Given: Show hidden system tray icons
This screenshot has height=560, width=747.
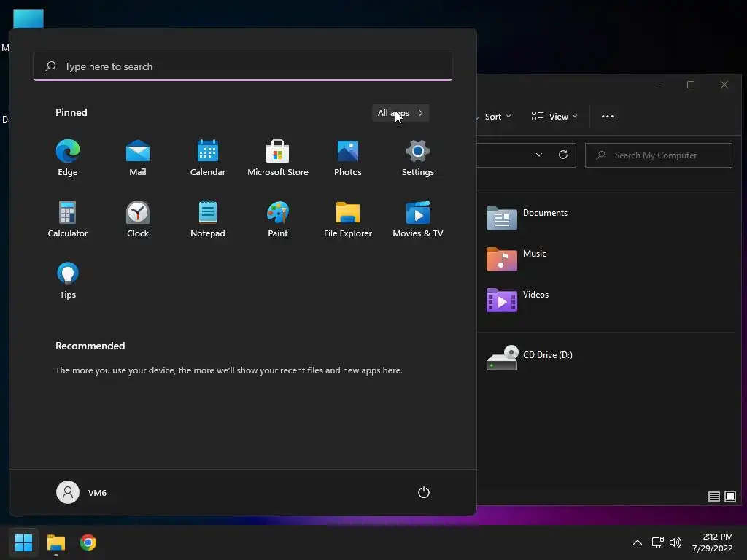Looking at the screenshot, I should pos(637,542).
